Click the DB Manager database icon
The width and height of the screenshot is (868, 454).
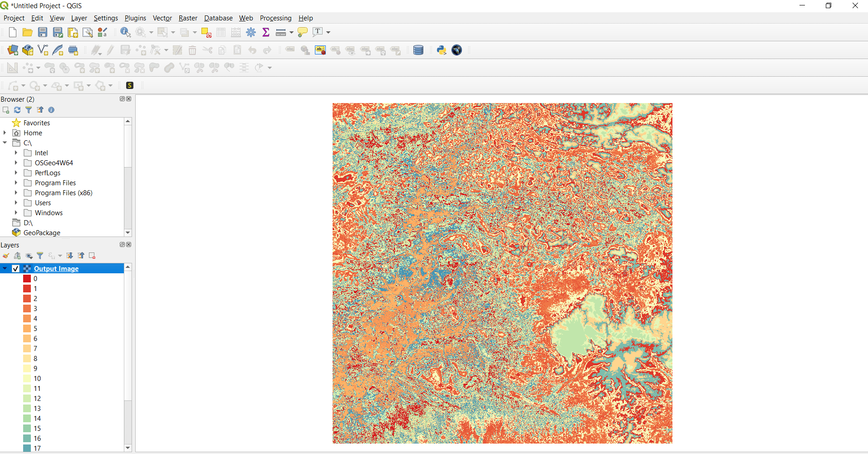pyautogui.click(x=418, y=50)
